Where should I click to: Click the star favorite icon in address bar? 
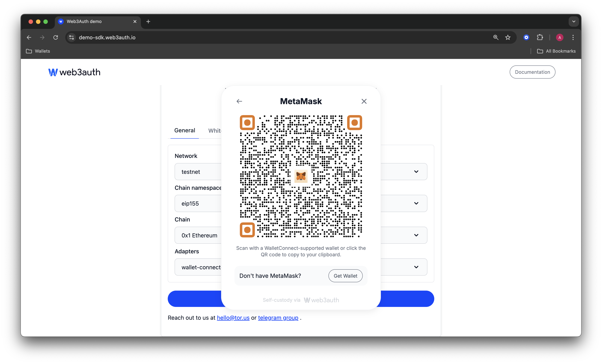[x=507, y=37]
